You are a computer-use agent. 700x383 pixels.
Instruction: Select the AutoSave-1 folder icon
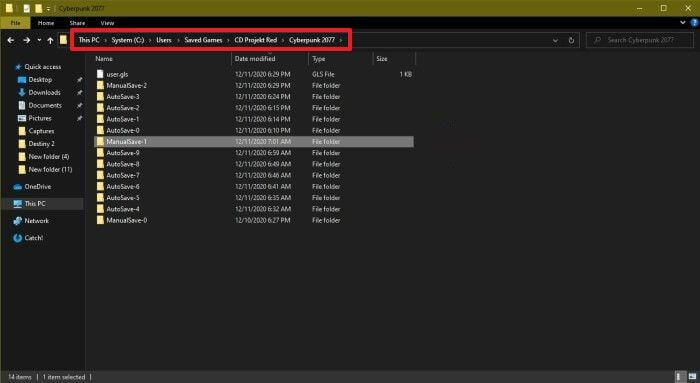tap(100, 119)
